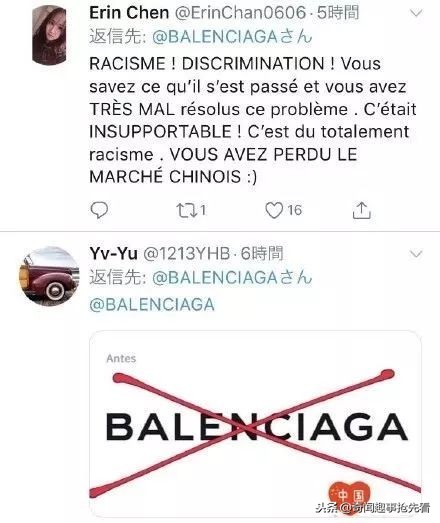The image size is (440, 523).
Task: Click @BALENCIAGA mention in Yv-Yu's tweet body
Action: (152, 305)
